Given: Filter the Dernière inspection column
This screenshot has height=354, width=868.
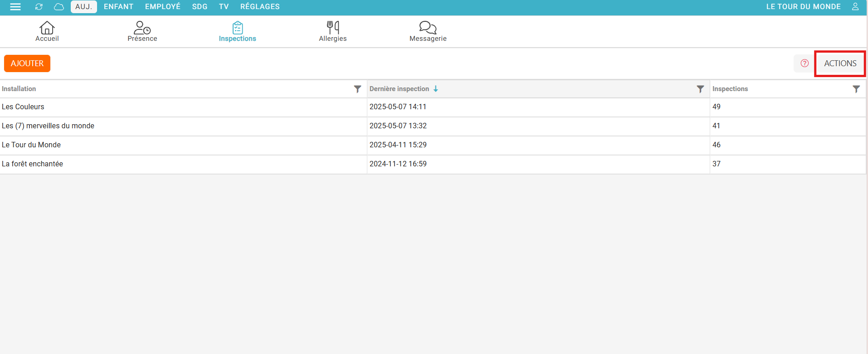Looking at the screenshot, I should coord(700,89).
